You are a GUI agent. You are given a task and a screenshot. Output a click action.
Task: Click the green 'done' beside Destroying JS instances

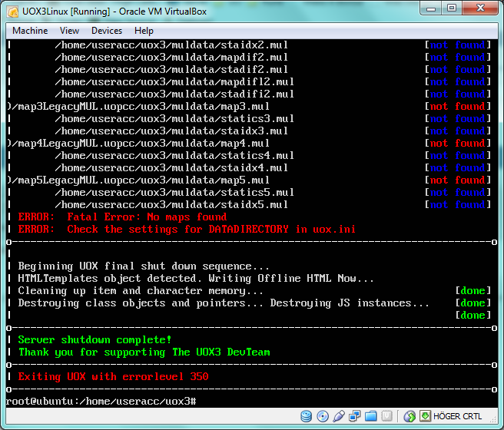(x=473, y=303)
